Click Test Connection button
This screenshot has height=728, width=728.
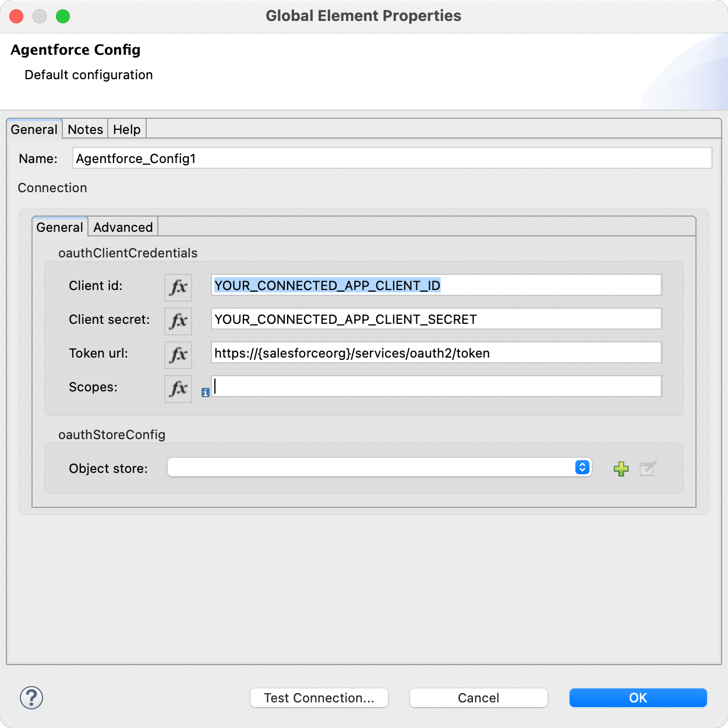(319, 698)
